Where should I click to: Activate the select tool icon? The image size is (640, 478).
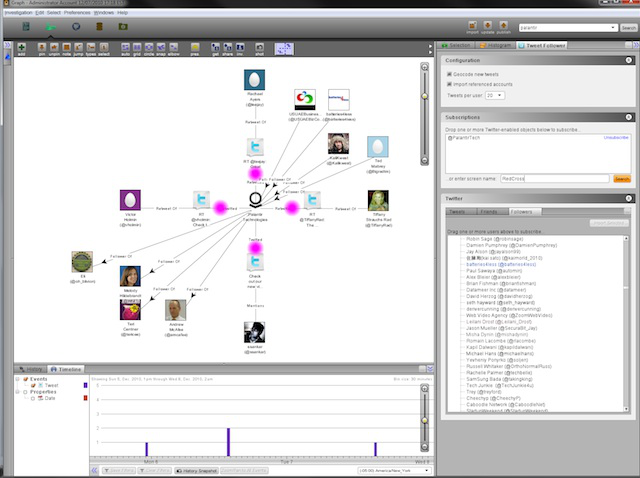(104, 48)
